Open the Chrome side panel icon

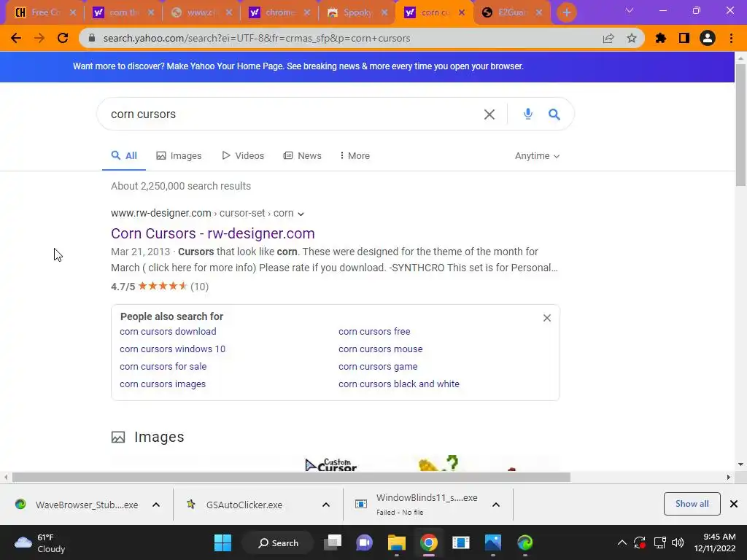(x=684, y=38)
